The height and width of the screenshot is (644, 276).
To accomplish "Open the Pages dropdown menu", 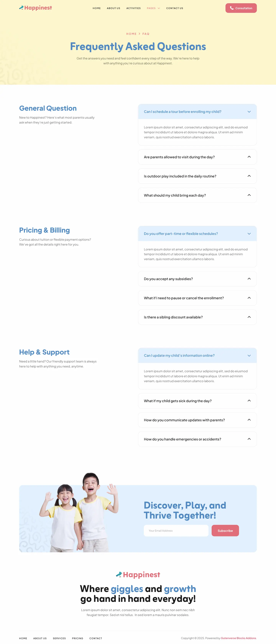I will click(x=153, y=8).
